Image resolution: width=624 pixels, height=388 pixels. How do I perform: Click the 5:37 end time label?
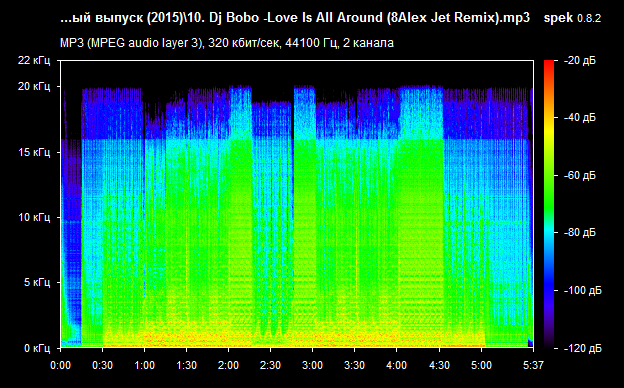(x=533, y=365)
